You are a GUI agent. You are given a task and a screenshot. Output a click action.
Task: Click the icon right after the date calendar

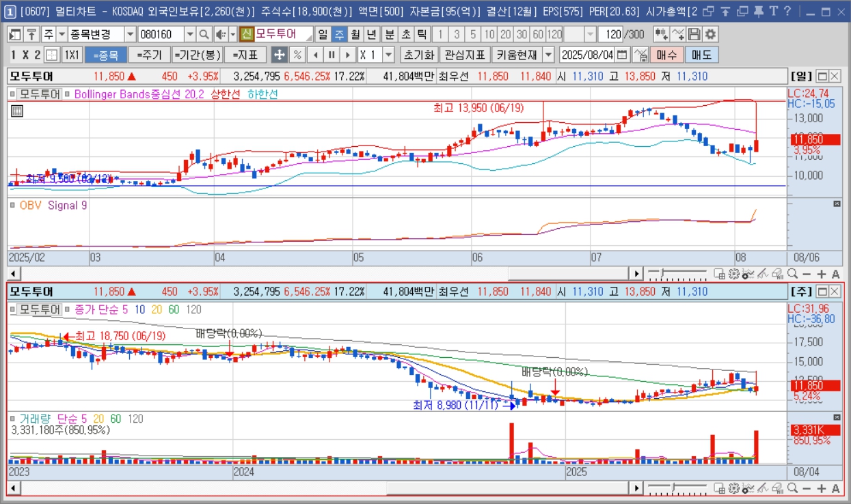click(x=640, y=55)
